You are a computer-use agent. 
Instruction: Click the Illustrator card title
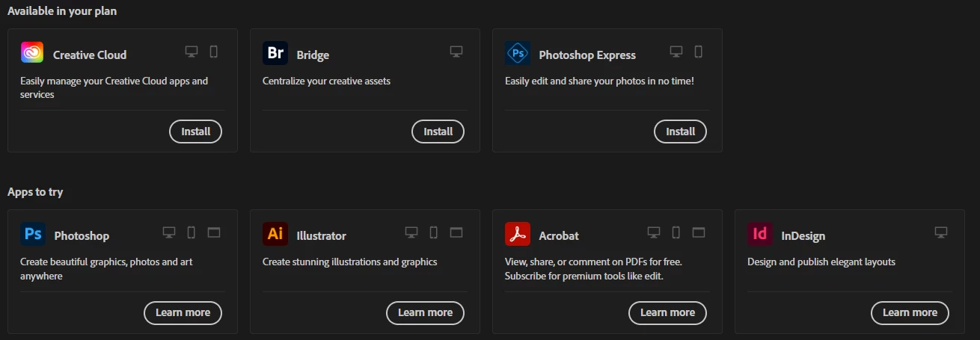coord(321,236)
